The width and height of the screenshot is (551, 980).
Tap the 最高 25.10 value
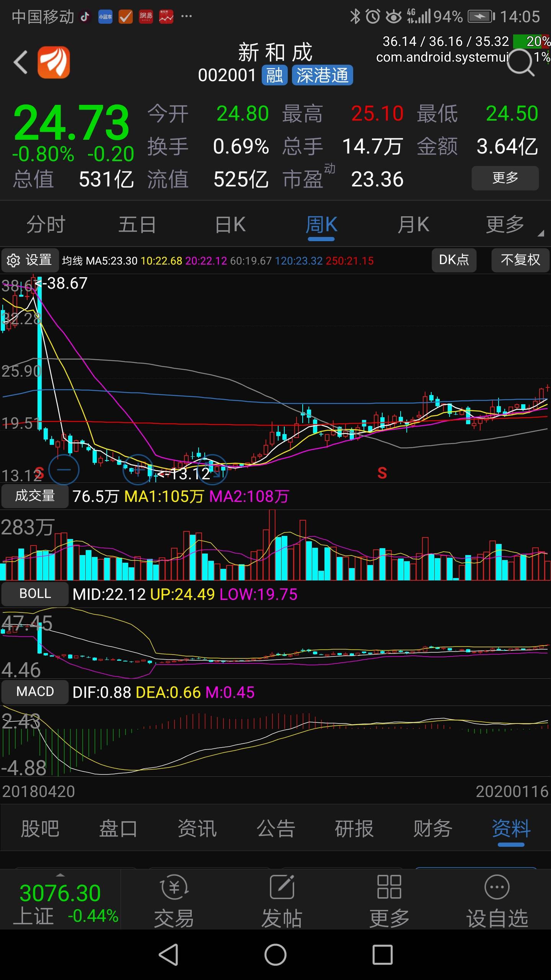pos(377,114)
